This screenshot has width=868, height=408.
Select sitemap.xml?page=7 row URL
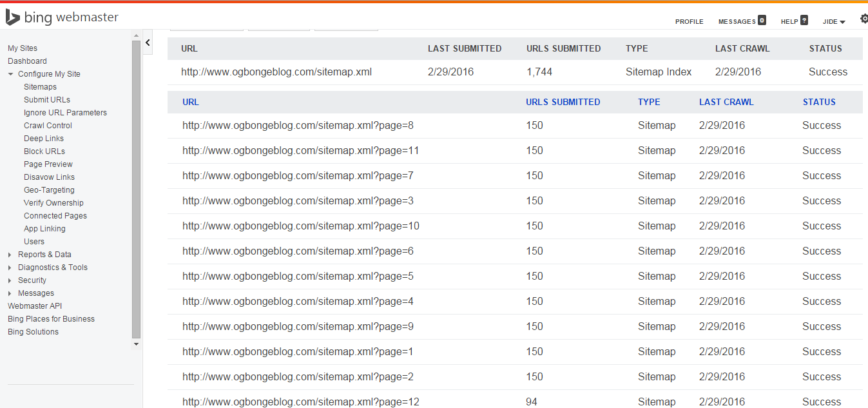coord(298,176)
